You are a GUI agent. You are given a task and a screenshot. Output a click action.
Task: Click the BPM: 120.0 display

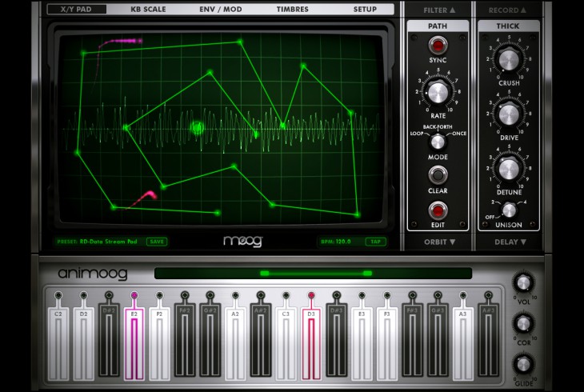click(336, 242)
